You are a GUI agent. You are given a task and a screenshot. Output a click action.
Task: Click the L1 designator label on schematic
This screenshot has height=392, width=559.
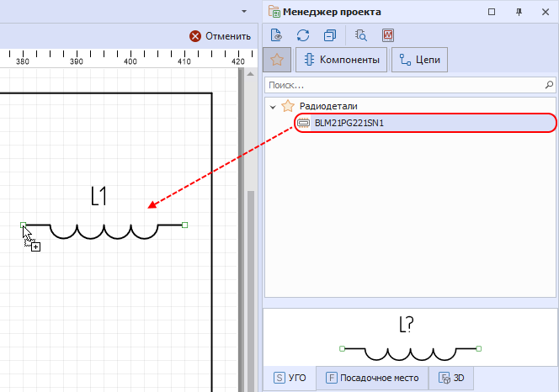click(98, 196)
